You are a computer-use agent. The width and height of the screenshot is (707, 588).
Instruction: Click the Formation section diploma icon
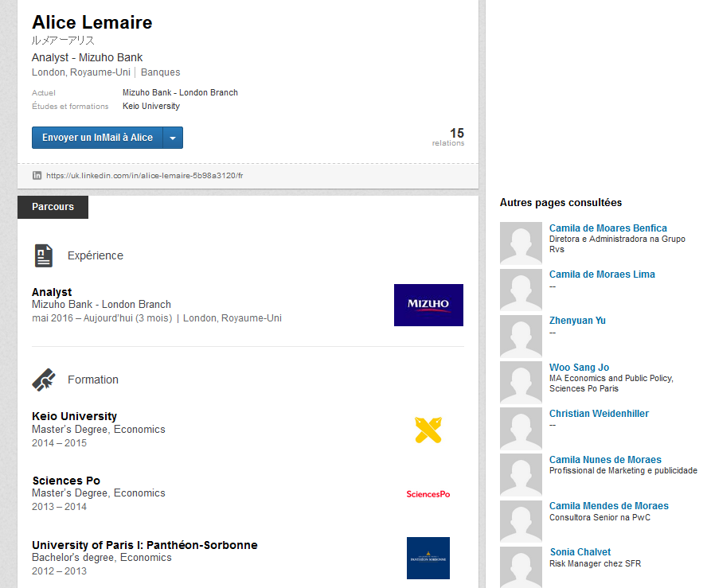[x=44, y=380]
